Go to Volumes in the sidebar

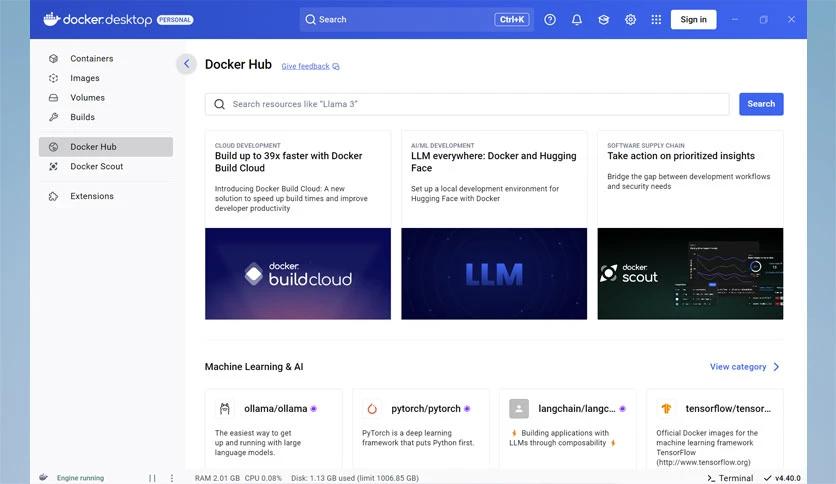pos(106,98)
